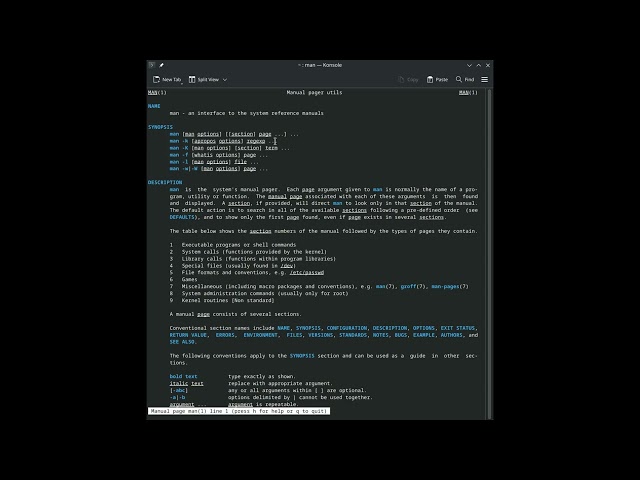The width and height of the screenshot is (640, 480).
Task: Click the EXIT STATUS section name
Action: tap(458, 328)
